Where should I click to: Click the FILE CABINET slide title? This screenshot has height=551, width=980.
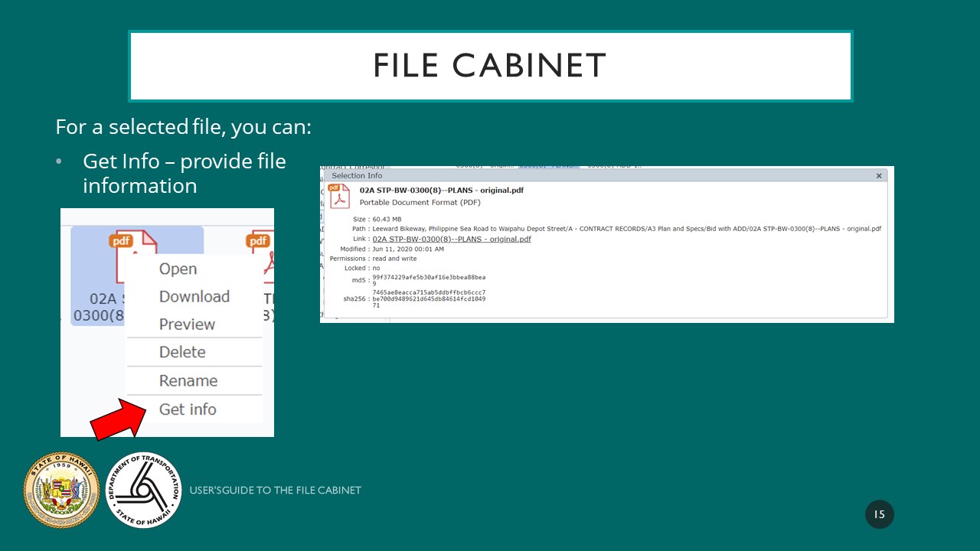point(490,66)
